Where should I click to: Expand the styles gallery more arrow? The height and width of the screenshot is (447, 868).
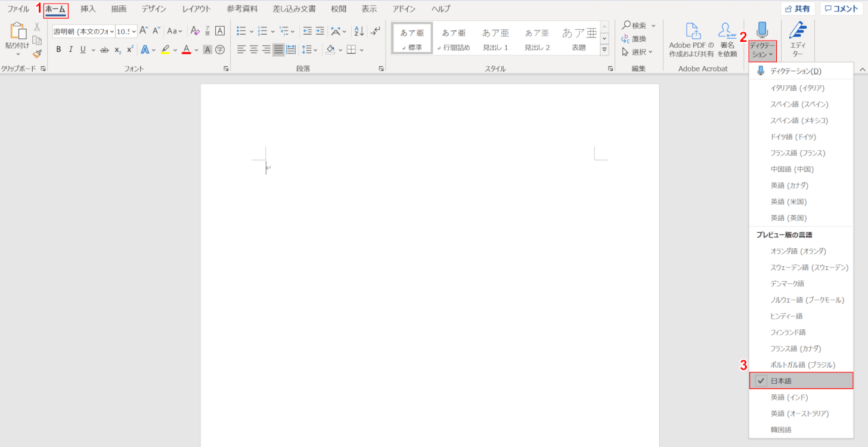[x=604, y=50]
